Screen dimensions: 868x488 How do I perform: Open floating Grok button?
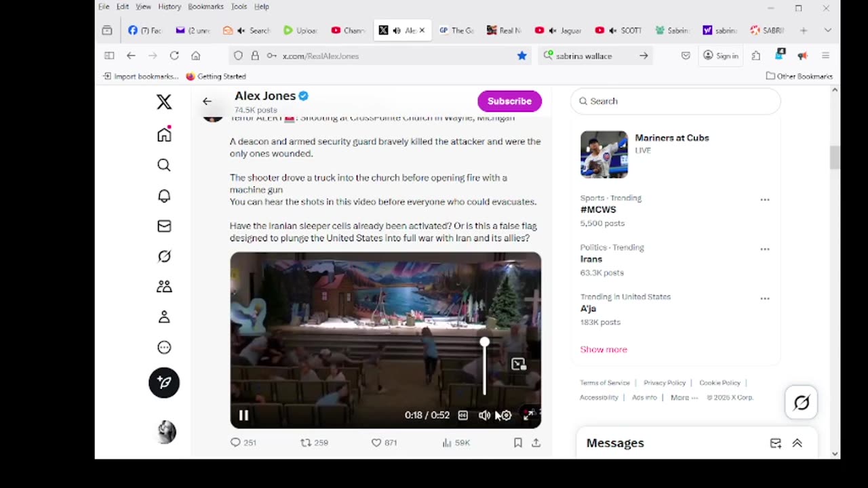(x=801, y=403)
